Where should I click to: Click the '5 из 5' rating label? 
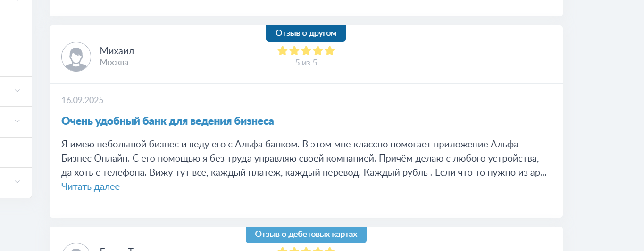[x=306, y=63]
